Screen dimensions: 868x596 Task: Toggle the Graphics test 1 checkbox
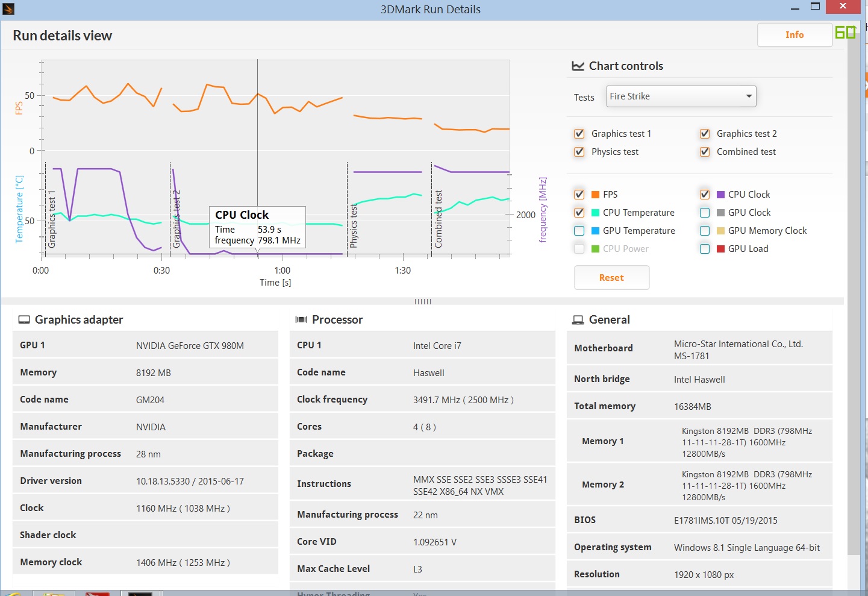pyautogui.click(x=579, y=134)
